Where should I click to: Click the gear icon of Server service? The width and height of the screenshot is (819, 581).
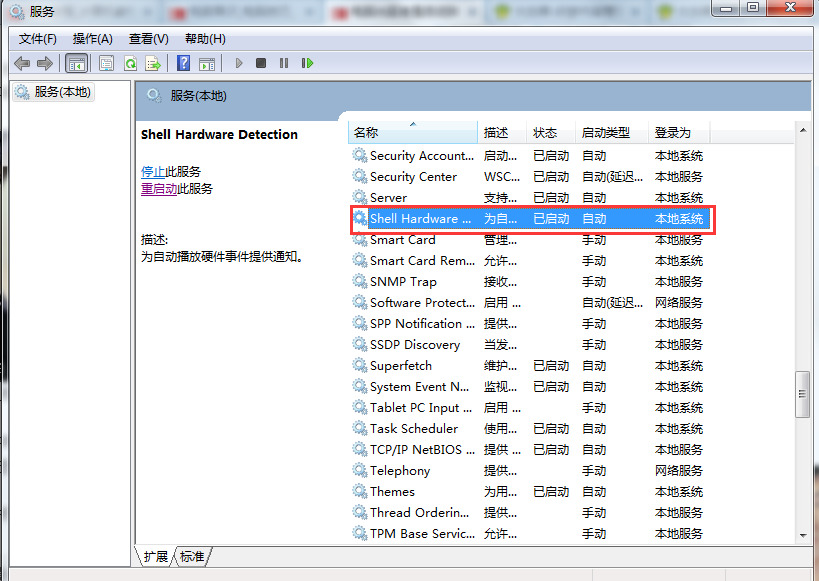[359, 197]
